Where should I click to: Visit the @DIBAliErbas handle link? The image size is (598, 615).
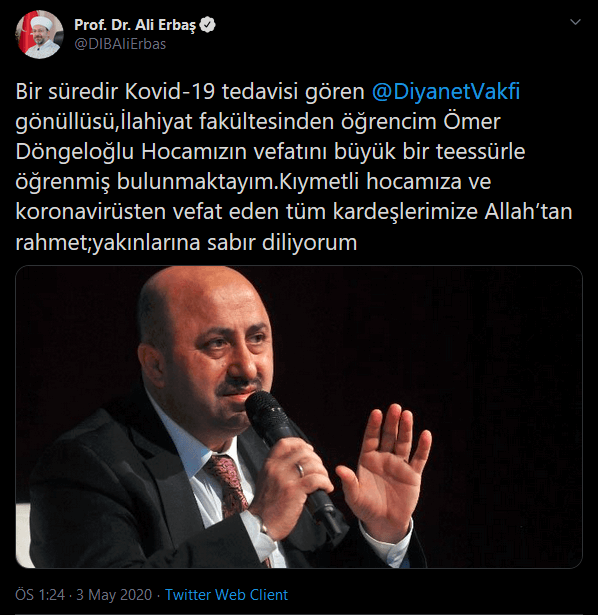pyautogui.click(x=120, y=44)
